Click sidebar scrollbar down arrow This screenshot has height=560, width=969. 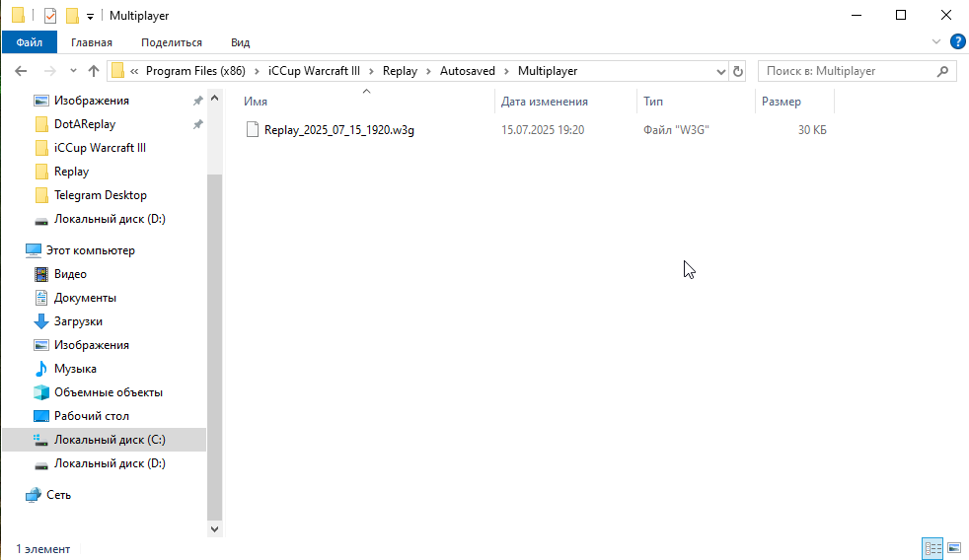(214, 529)
